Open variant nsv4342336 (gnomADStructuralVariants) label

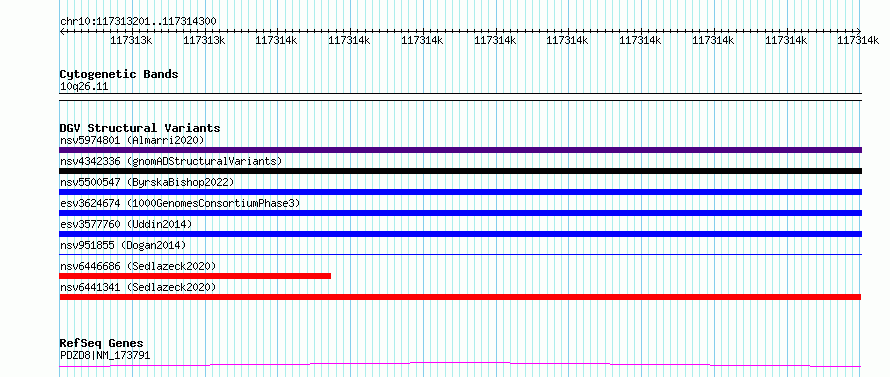tap(171, 161)
